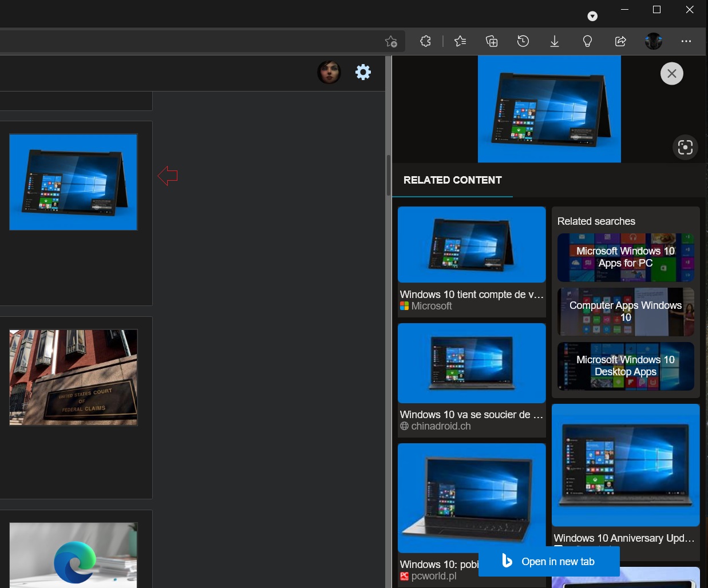Open browsing History
Image resolution: width=708 pixels, height=588 pixels.
point(523,41)
